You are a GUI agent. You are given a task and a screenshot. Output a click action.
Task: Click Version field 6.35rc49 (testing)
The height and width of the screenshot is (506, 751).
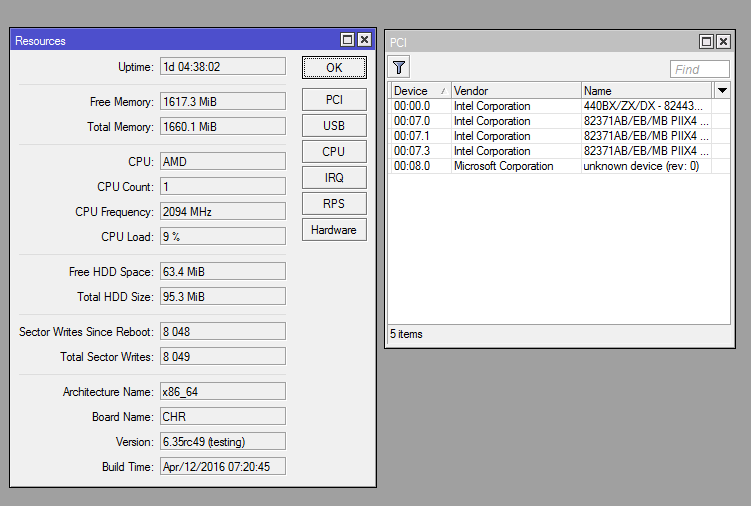coord(223,441)
